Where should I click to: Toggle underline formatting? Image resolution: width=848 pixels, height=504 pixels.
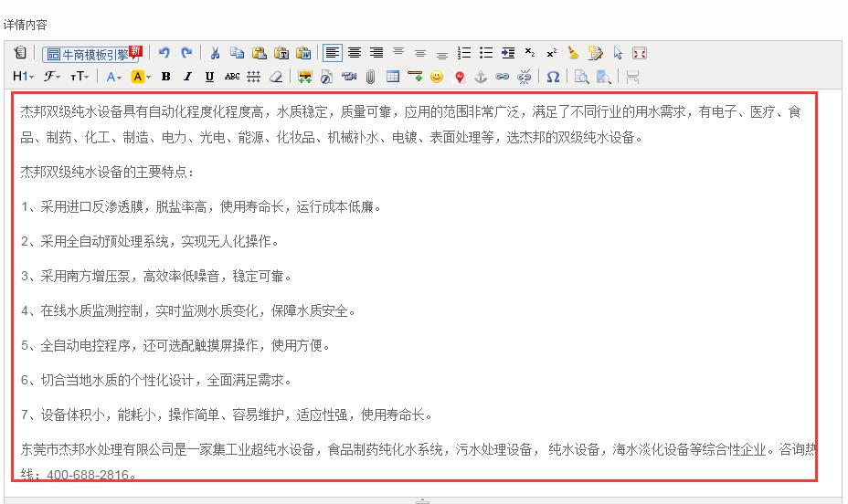point(209,77)
